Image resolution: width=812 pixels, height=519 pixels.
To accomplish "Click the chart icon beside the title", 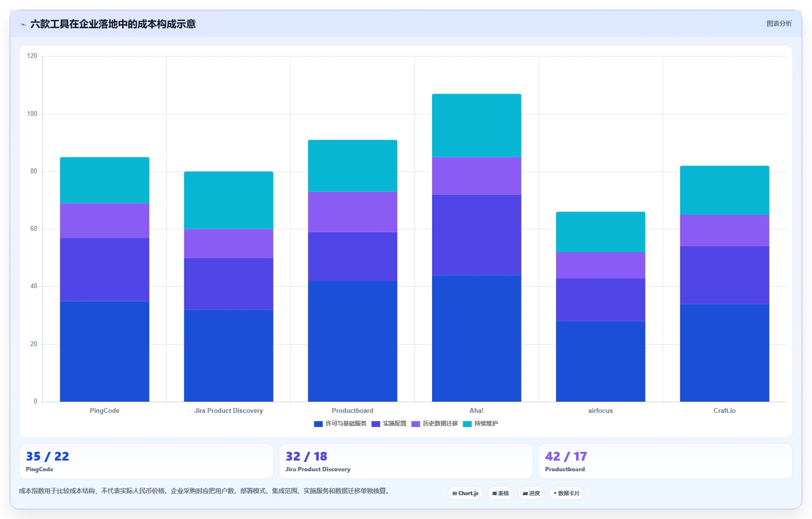I will click(23, 24).
